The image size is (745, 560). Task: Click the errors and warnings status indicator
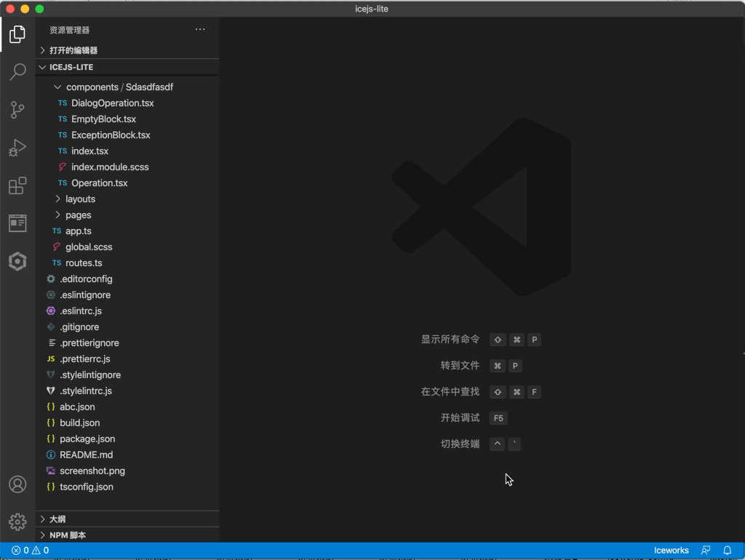(x=30, y=551)
